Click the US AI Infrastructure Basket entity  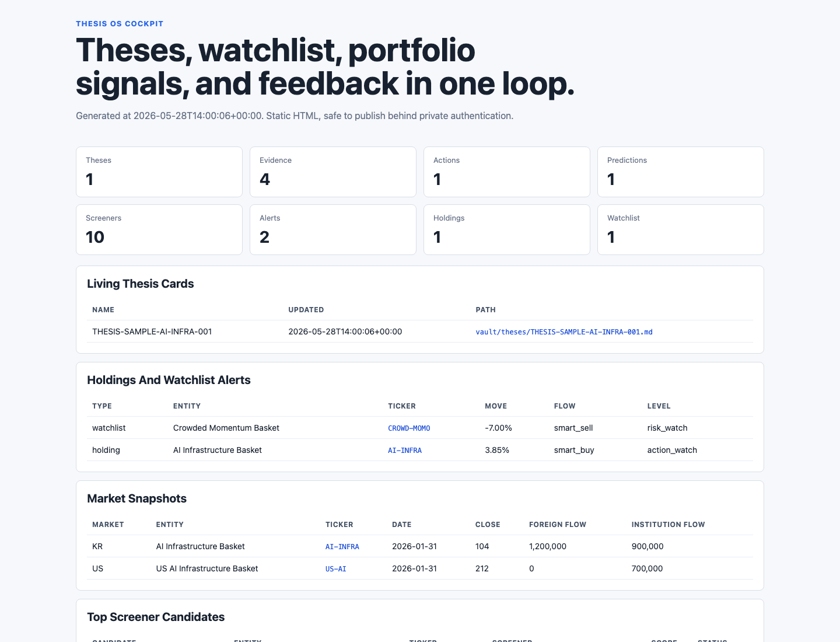pos(207,568)
